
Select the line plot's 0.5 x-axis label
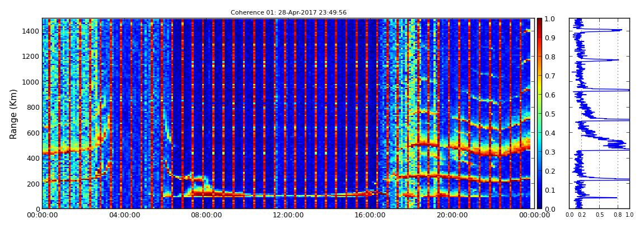click(600, 215)
